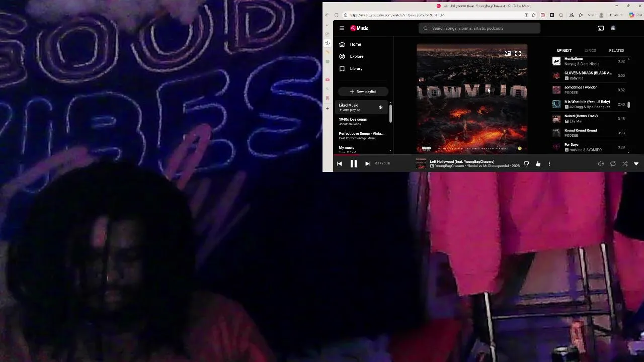Image resolution: width=644 pixels, height=362 pixels.
Task: Open the YouTube Music hamburger guide menu
Action: (x=342, y=28)
